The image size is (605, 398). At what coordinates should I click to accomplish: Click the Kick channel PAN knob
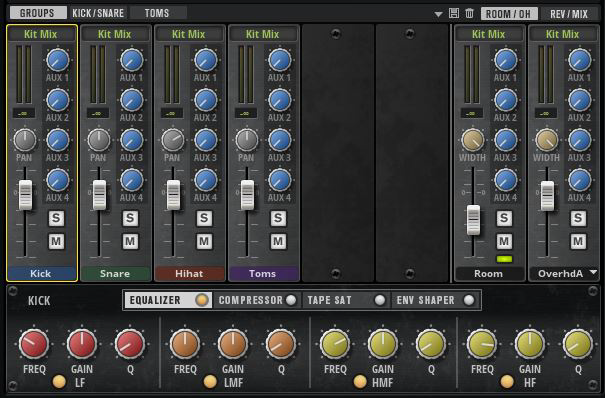click(x=25, y=140)
